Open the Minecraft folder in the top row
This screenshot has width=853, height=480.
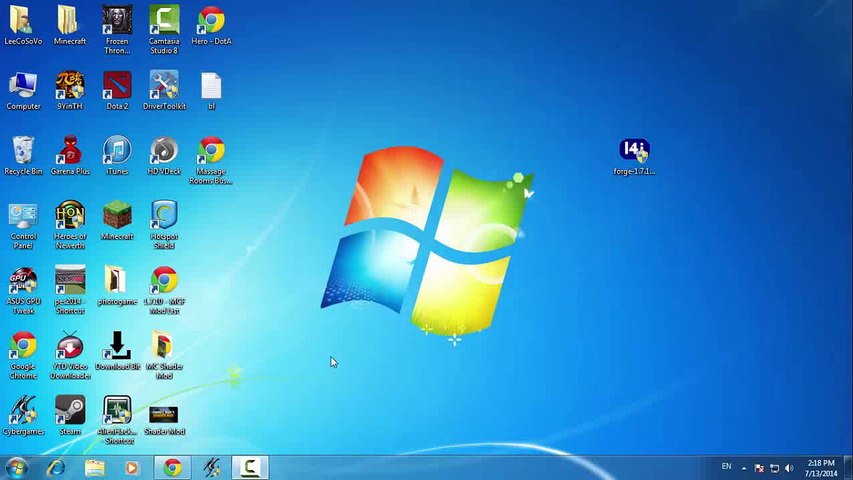point(70,25)
